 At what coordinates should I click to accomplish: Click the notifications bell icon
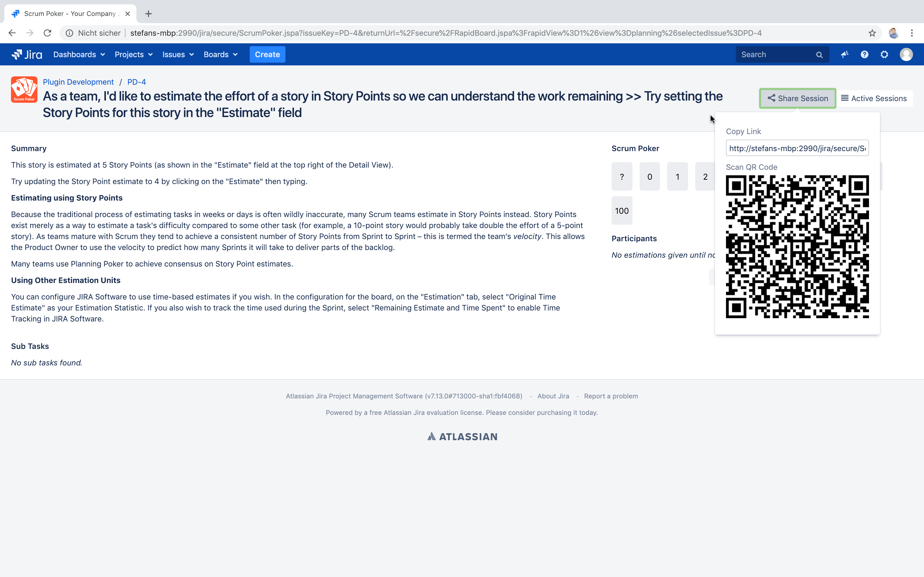click(844, 54)
